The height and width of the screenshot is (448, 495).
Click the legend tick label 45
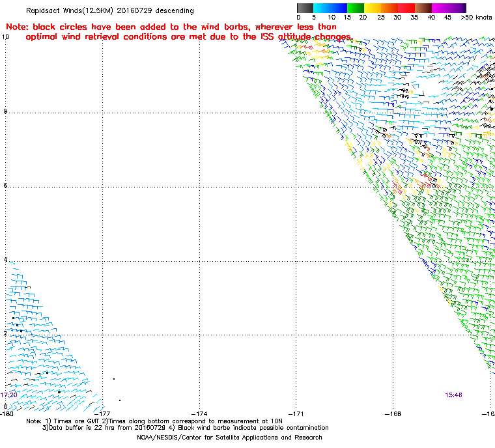pyautogui.click(x=447, y=18)
